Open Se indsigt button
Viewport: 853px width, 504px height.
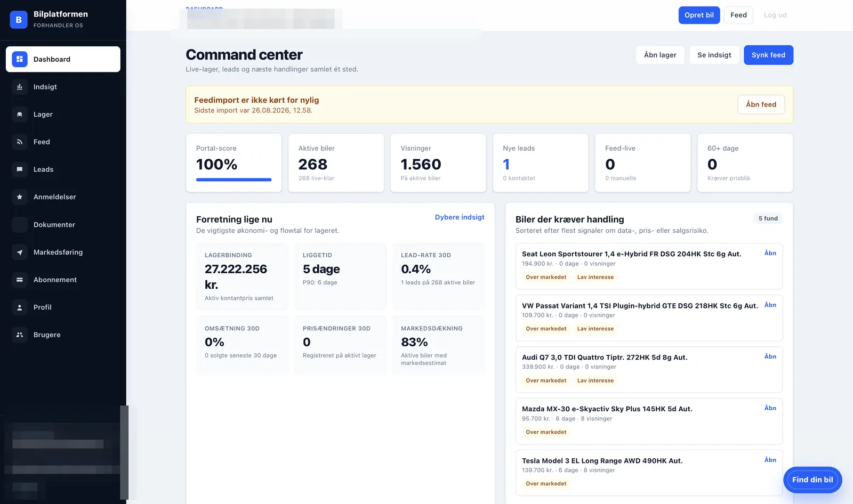click(x=714, y=55)
